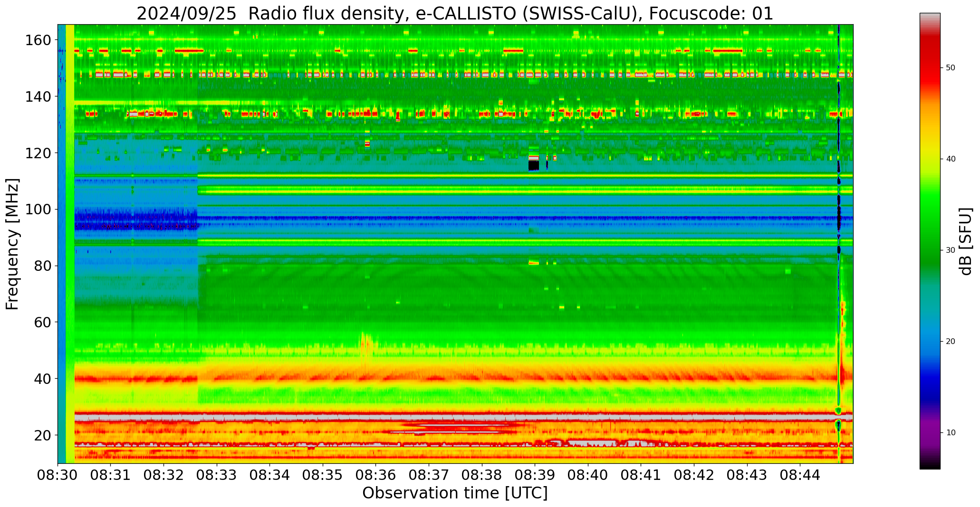Click the colorbar 50 tick label
The image size is (980, 507).
(x=951, y=68)
